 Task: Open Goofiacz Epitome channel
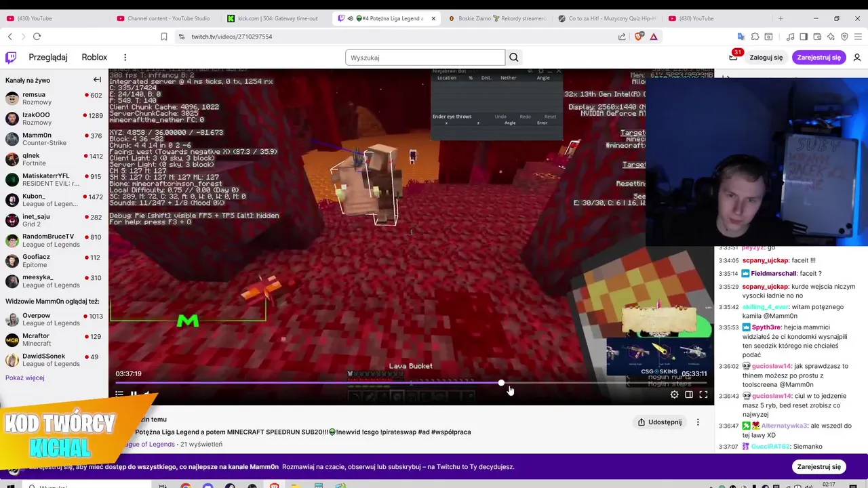click(54, 261)
